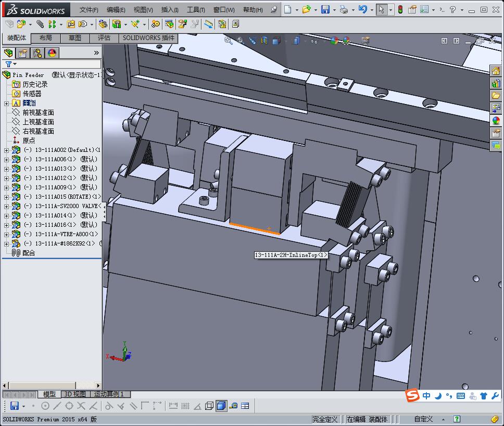Open the 工具(T) menu
504x426 pixels.
pyautogui.click(x=196, y=10)
